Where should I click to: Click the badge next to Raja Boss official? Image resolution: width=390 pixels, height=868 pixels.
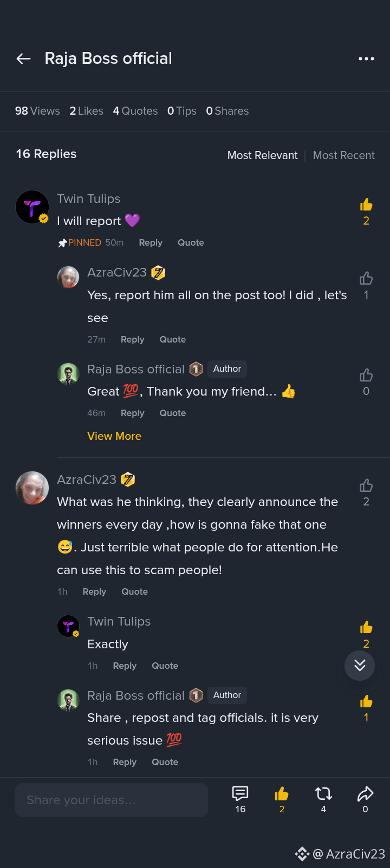point(196,370)
